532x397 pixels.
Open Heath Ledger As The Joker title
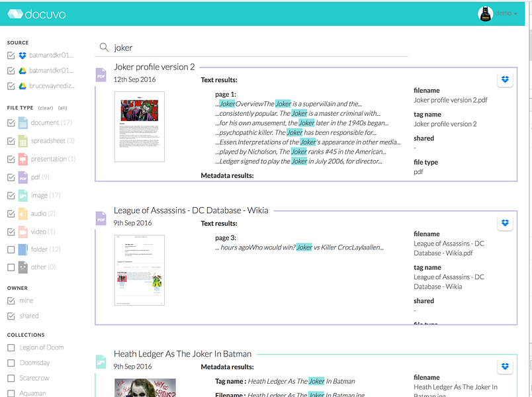point(183,354)
